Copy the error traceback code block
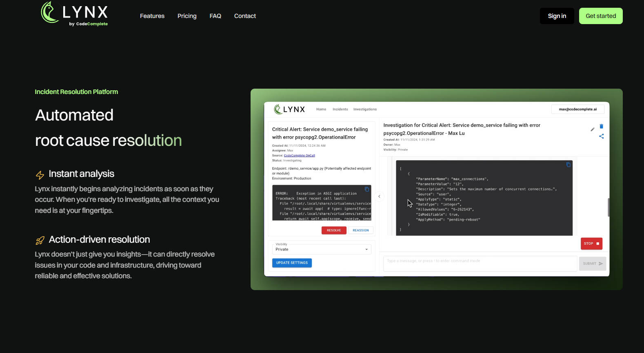644x353 pixels. (366, 189)
